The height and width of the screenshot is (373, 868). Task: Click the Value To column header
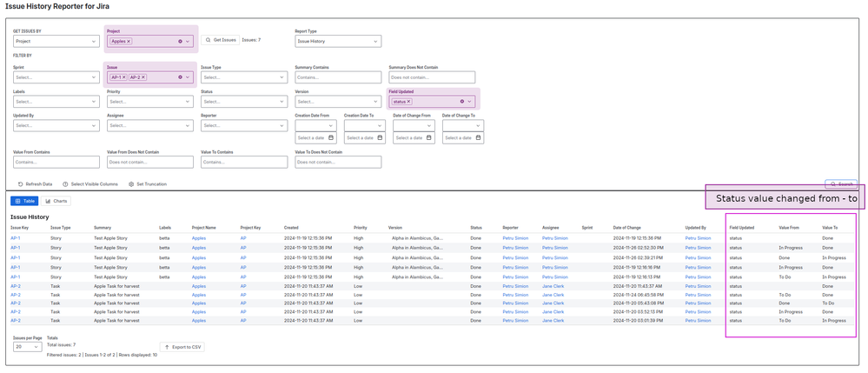click(x=830, y=228)
